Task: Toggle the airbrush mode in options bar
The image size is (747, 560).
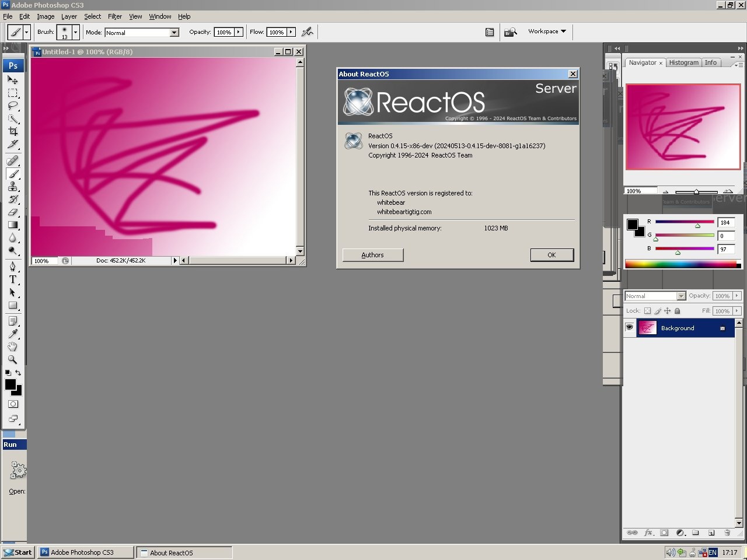Action: pos(308,32)
